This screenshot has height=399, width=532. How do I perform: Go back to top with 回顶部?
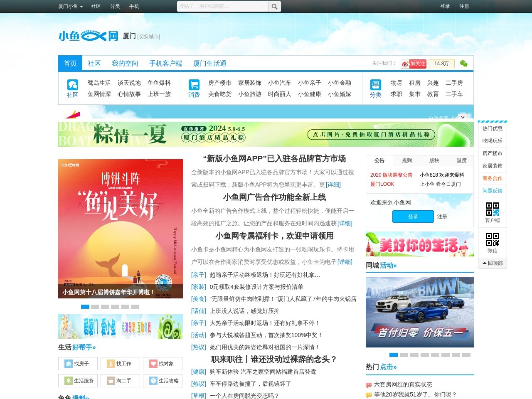[x=493, y=263]
